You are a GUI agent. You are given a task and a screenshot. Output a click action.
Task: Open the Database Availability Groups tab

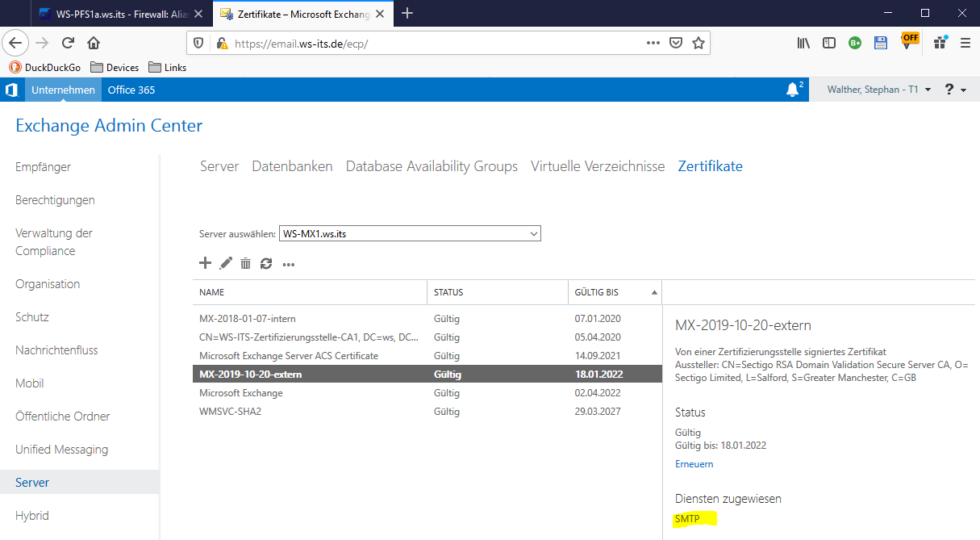coord(432,166)
